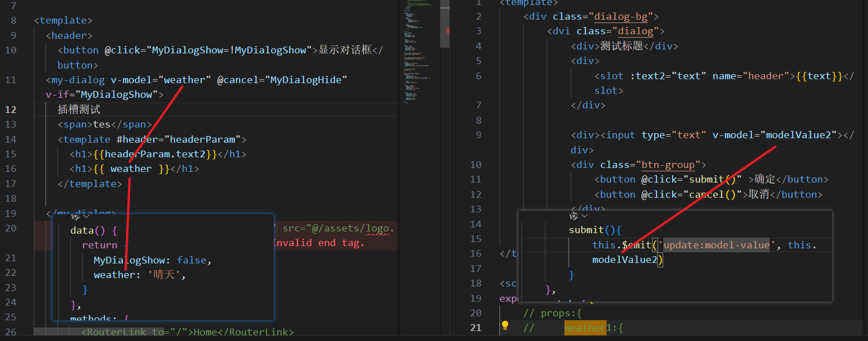Click 'Invalid end tag.' error message
This screenshot has height=341, width=868.
(319, 243)
